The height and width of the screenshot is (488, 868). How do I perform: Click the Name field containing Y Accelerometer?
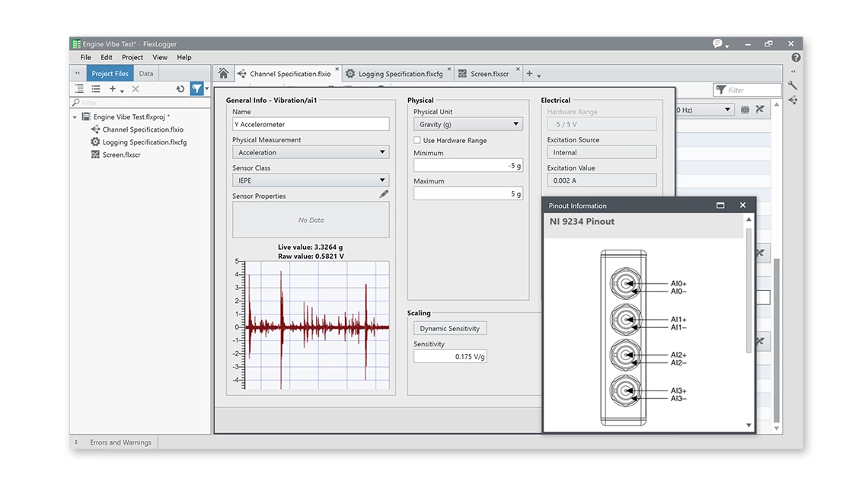[x=311, y=124]
